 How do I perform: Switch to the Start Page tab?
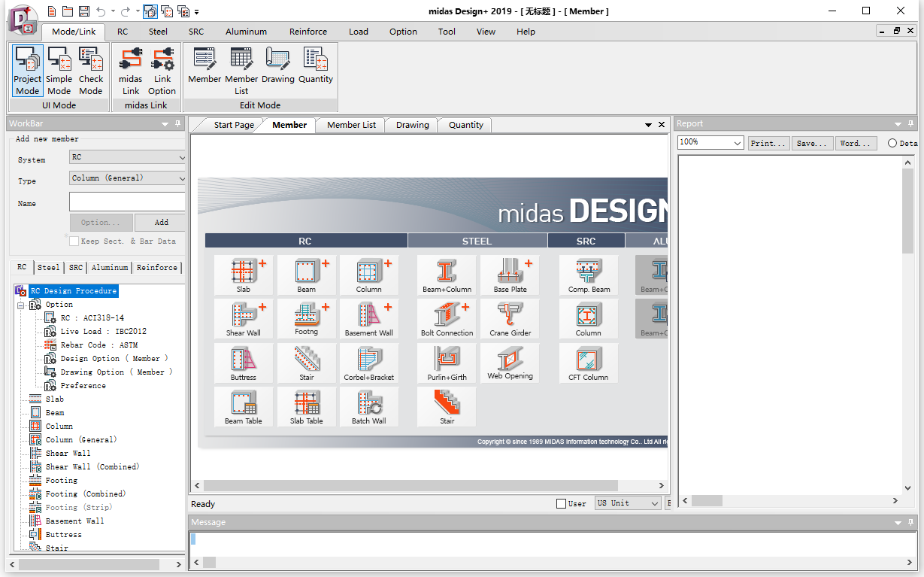tap(234, 125)
